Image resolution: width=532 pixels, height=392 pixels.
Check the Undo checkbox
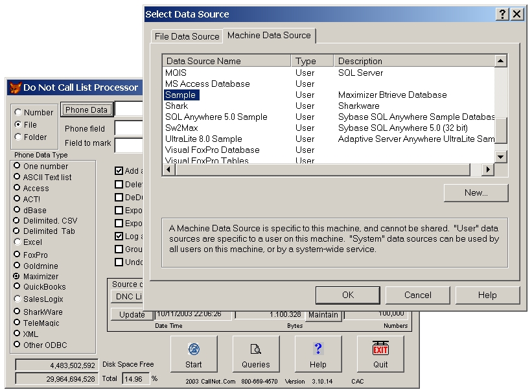[119, 262]
